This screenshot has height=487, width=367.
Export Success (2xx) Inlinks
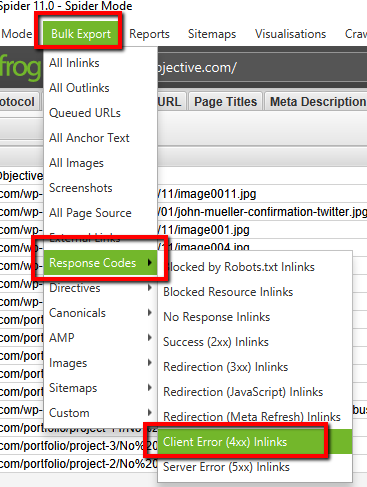tap(255, 342)
